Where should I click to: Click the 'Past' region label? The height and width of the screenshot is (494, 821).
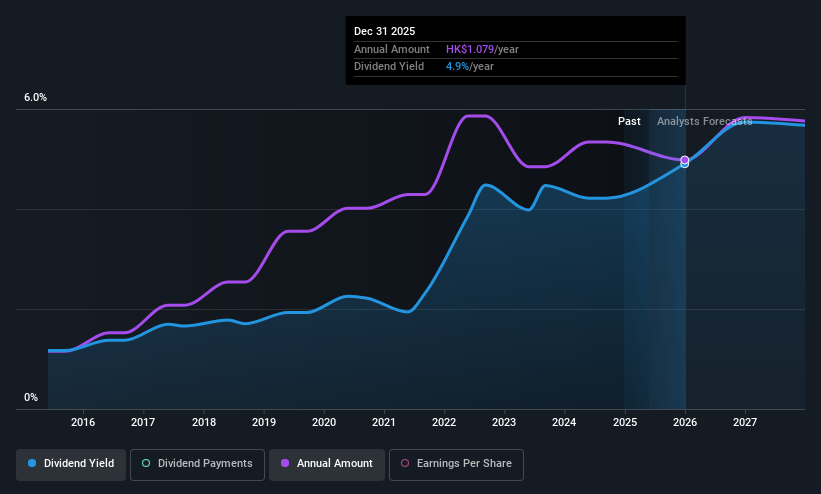point(629,122)
